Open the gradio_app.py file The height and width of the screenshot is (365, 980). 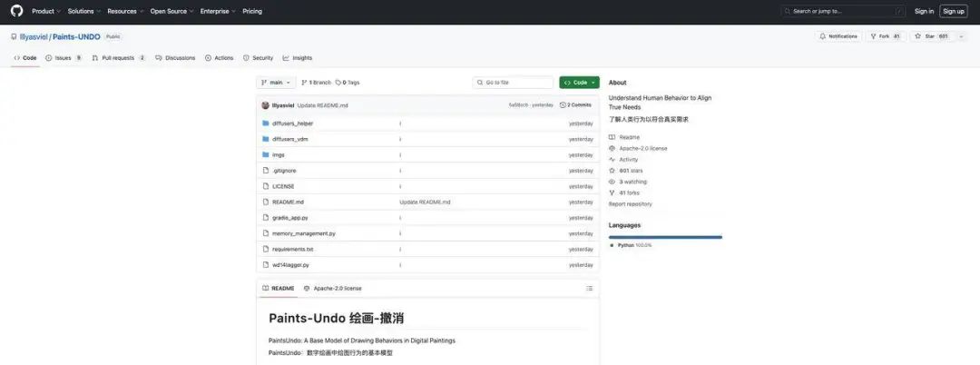tap(290, 218)
